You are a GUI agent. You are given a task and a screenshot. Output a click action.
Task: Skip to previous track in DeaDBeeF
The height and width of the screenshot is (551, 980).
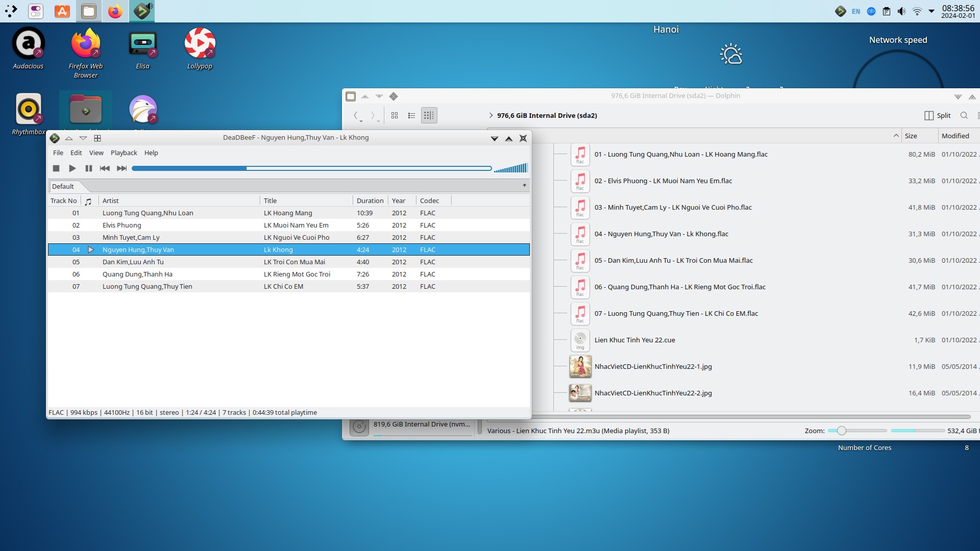click(105, 168)
